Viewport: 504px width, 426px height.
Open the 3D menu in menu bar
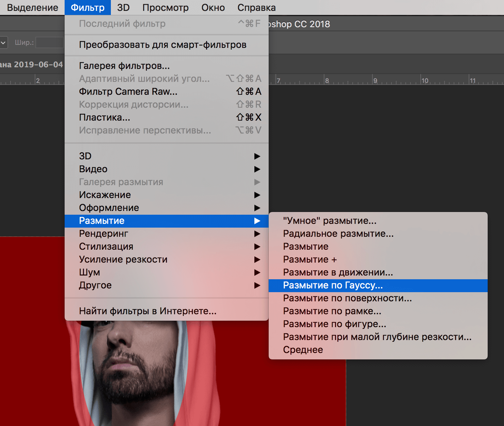tap(123, 7)
